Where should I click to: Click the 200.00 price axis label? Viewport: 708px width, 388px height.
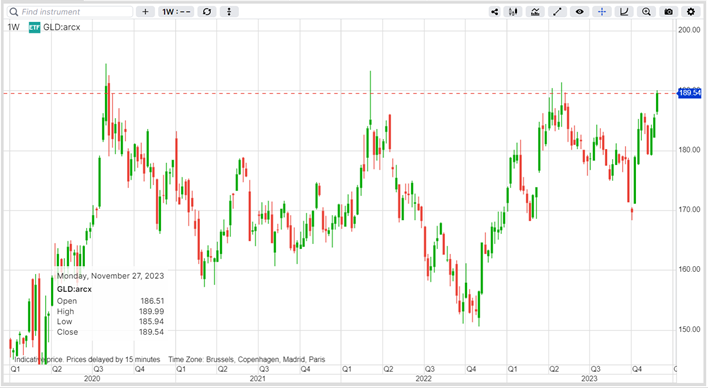(x=689, y=30)
